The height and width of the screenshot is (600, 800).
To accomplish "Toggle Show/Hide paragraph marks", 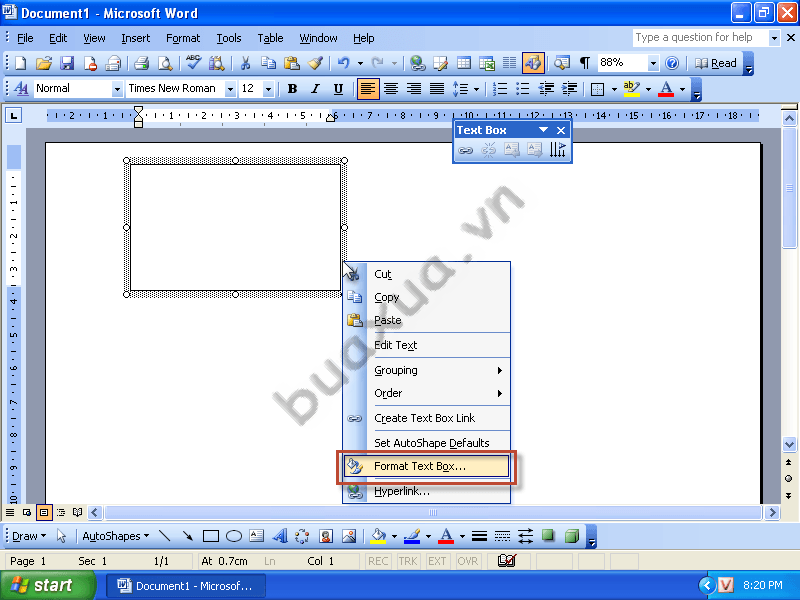I will tap(585, 63).
